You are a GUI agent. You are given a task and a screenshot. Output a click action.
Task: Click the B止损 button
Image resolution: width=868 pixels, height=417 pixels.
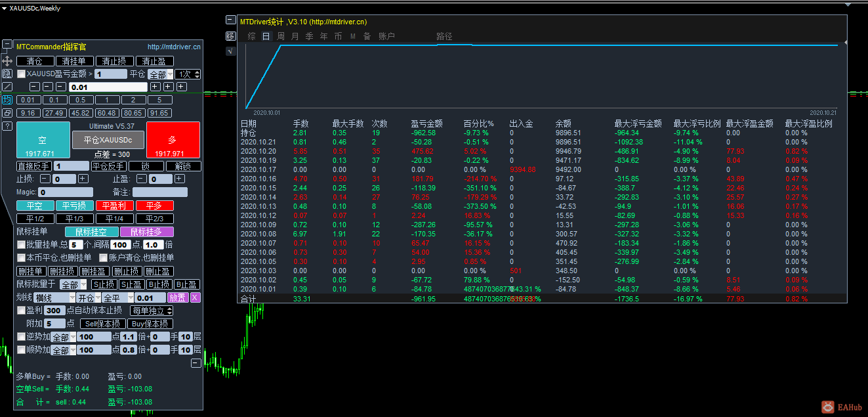point(159,284)
